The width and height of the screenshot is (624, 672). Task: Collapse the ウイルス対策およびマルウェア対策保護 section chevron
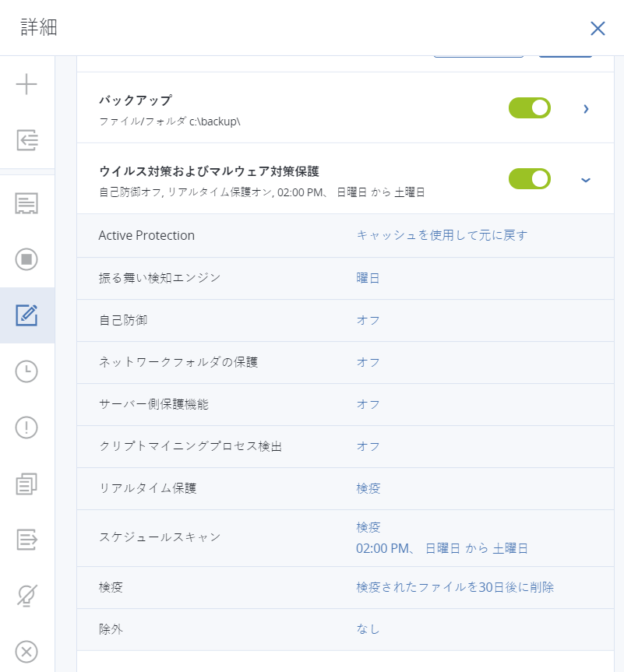(x=586, y=180)
